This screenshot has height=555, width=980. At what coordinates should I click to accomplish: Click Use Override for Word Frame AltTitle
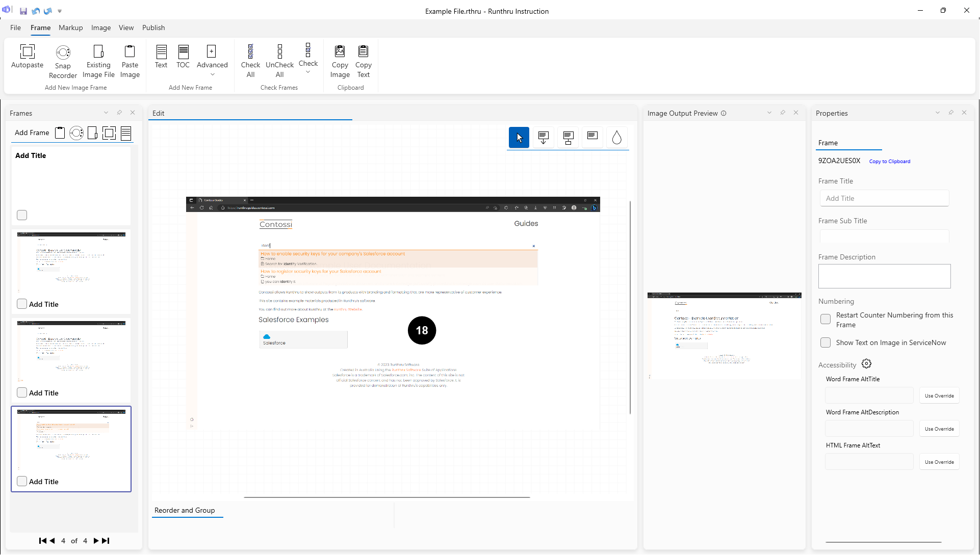tap(939, 396)
